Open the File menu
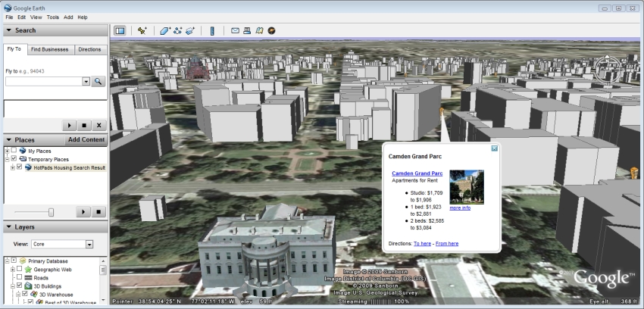Image resolution: width=644 pixels, height=309 pixels. [9, 17]
